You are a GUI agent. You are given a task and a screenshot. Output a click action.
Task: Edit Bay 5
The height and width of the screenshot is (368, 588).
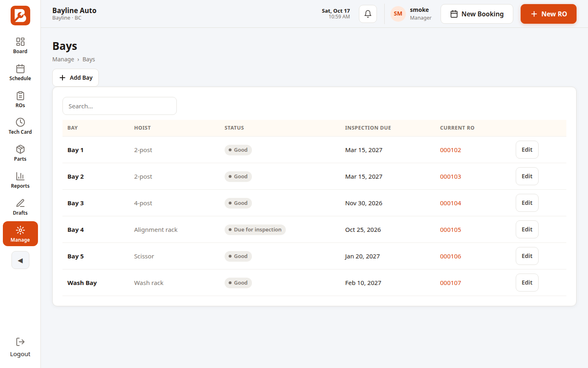(527, 256)
